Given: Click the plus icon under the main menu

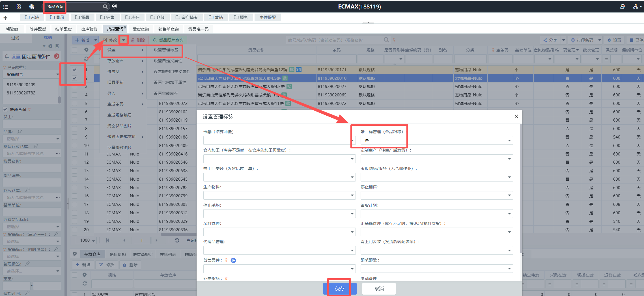Looking at the screenshot, I should click(5, 18).
